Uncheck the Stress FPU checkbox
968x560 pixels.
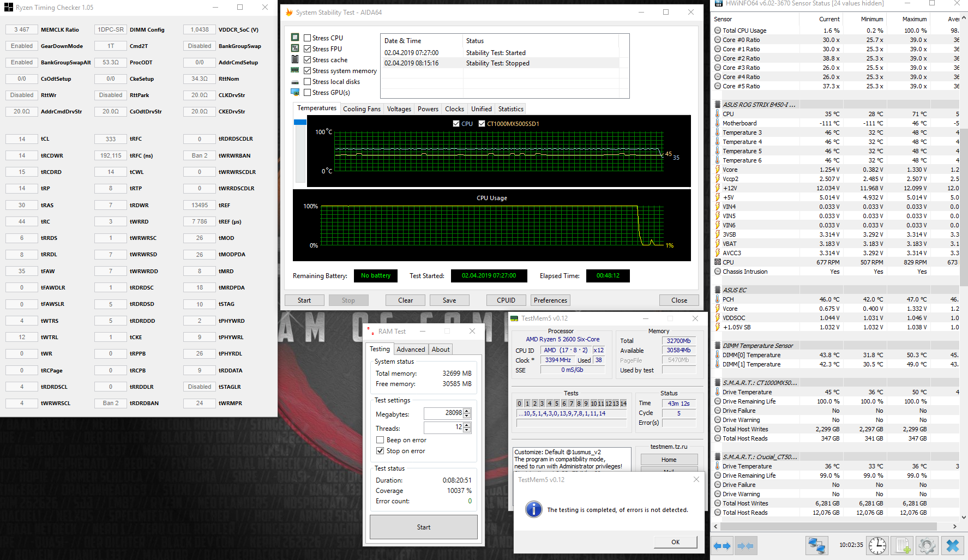point(308,49)
